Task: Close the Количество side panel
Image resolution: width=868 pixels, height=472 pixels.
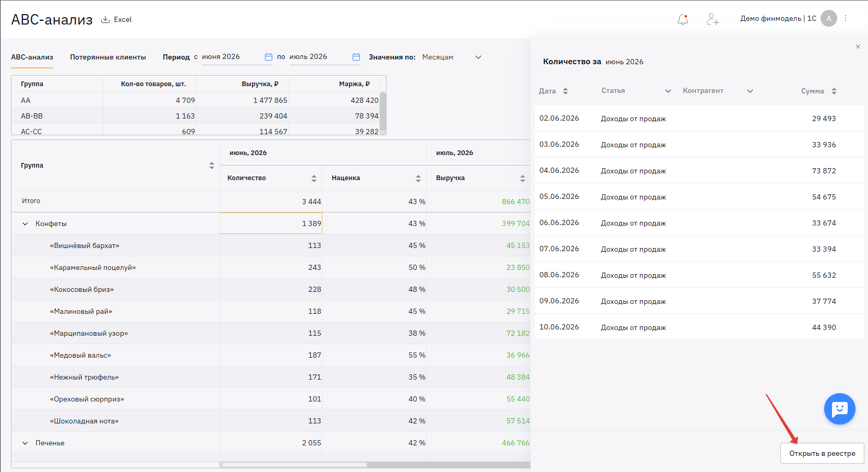Action: [858, 47]
